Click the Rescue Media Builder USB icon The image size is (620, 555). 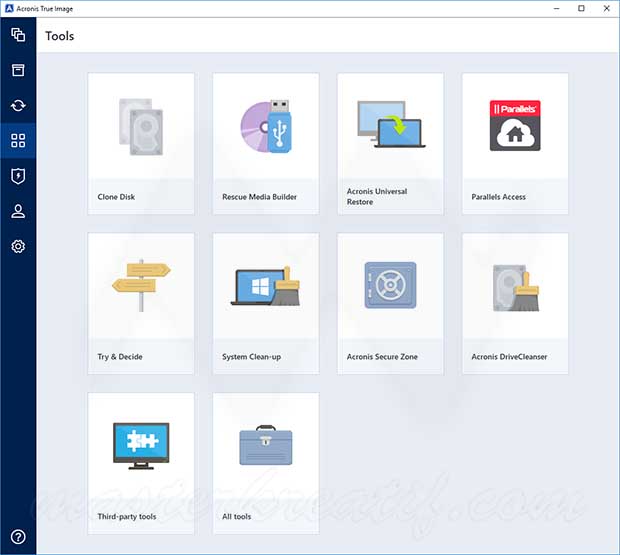click(266, 126)
